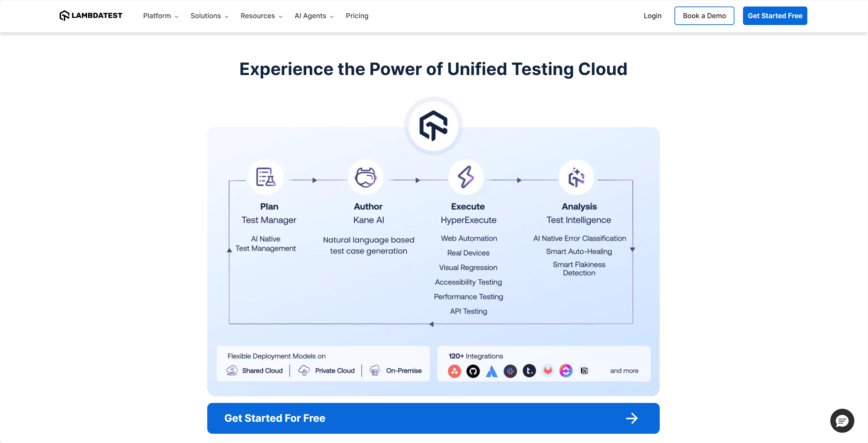Click 'Real Devices' text
Viewport: 868px width, 443px height.
click(x=468, y=253)
